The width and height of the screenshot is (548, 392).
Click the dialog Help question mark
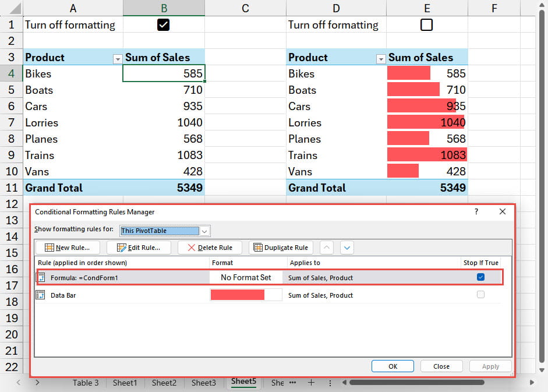click(x=476, y=212)
